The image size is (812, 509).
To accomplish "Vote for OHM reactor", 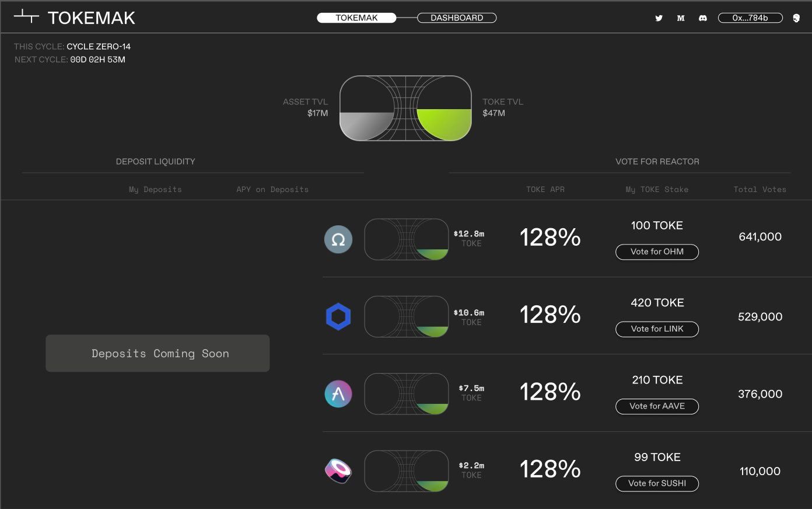I will pyautogui.click(x=657, y=252).
